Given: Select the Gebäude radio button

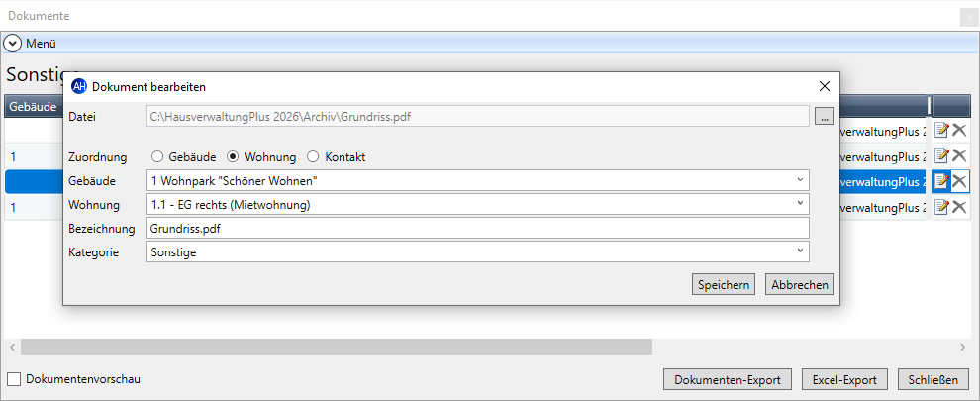Looking at the screenshot, I should tap(157, 157).
